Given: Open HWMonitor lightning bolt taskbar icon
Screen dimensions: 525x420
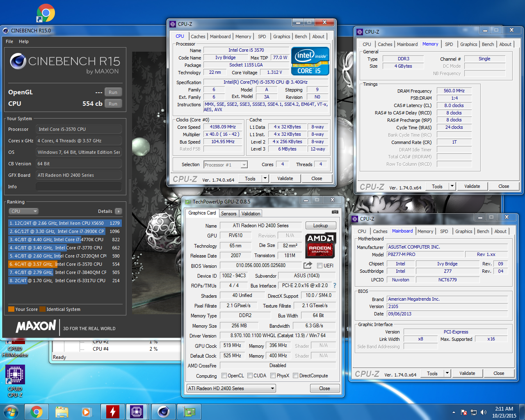Looking at the screenshot, I should click(112, 411).
